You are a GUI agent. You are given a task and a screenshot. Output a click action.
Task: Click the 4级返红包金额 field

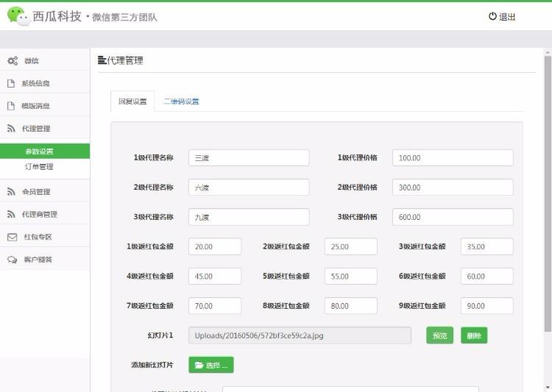click(215, 277)
